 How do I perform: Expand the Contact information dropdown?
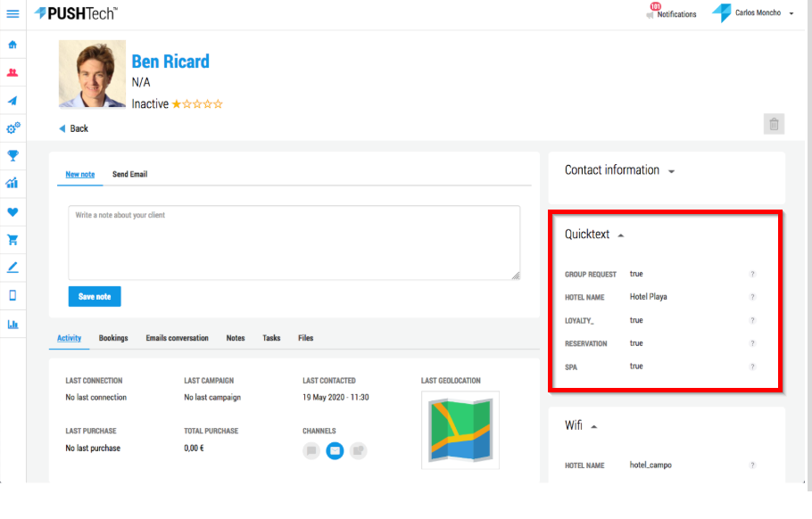671,170
